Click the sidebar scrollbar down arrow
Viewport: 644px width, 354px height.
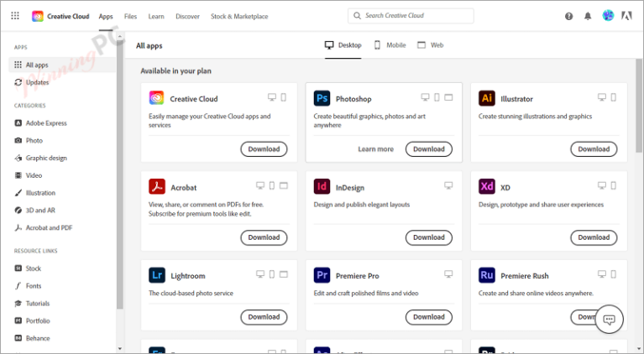pyautogui.click(x=120, y=349)
